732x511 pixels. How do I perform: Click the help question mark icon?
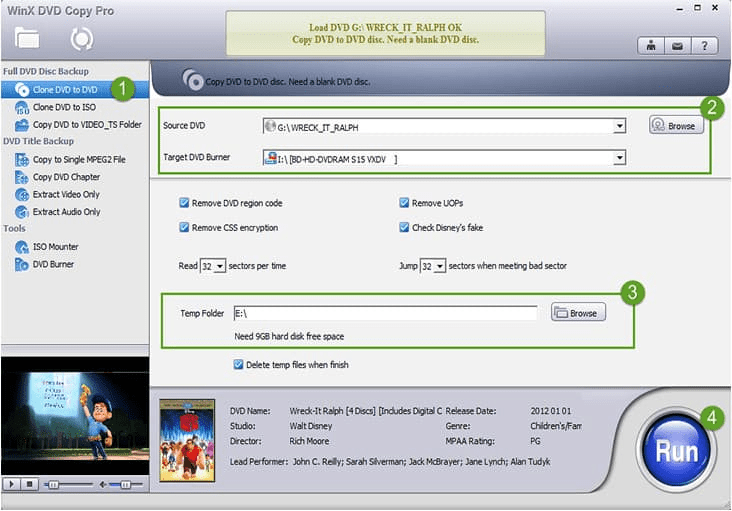(704, 45)
